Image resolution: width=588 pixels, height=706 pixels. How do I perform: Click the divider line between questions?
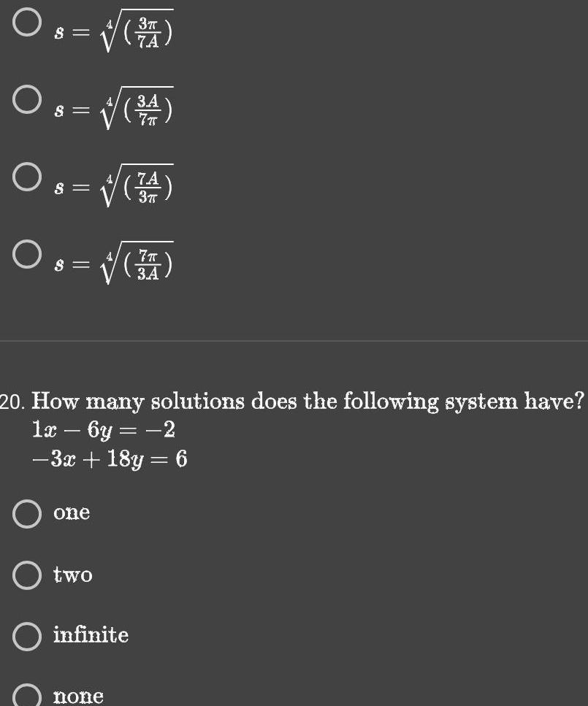click(294, 339)
